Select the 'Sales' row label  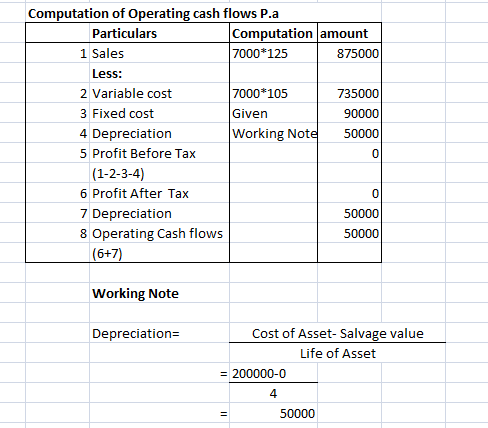click(x=108, y=53)
